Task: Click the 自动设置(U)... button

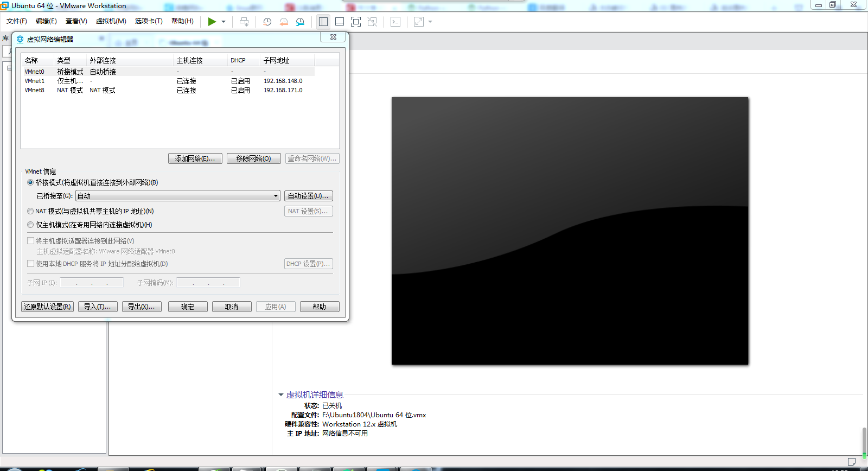Action: pyautogui.click(x=308, y=196)
